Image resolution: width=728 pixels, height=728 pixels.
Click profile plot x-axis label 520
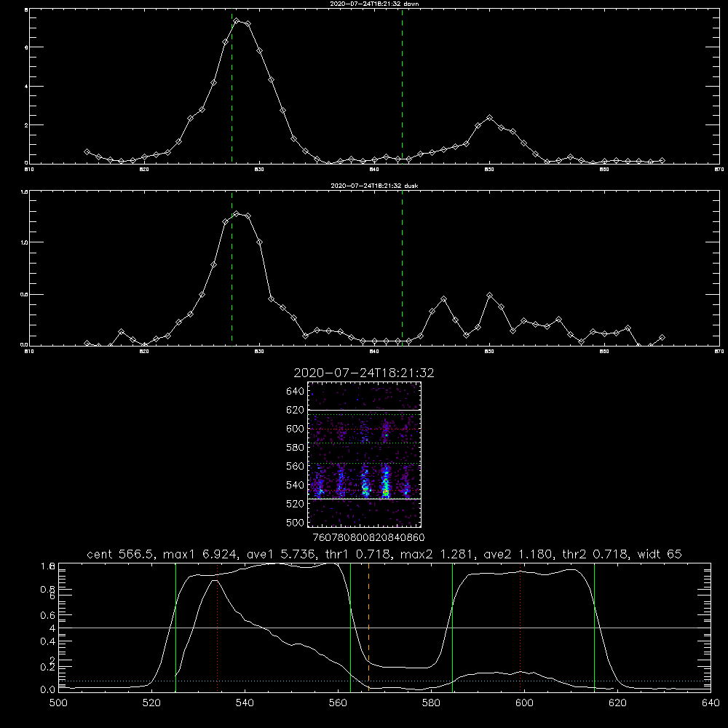(x=151, y=703)
